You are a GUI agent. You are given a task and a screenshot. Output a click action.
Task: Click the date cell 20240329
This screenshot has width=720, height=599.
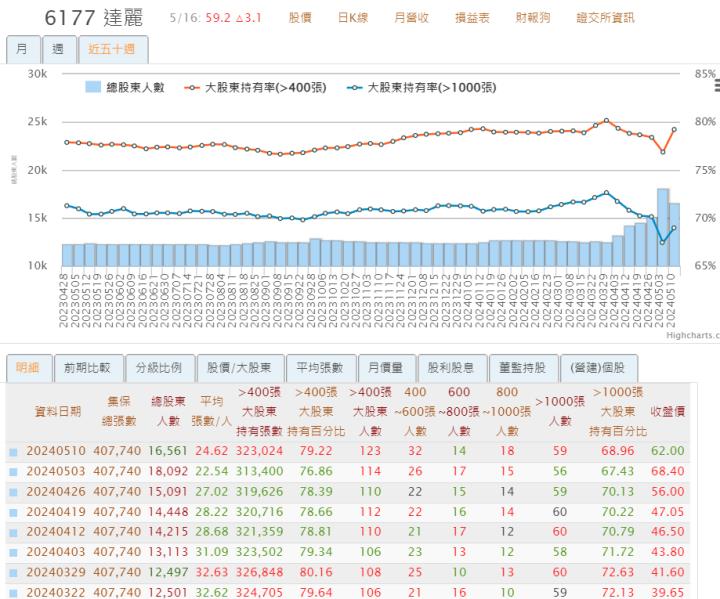(x=56, y=572)
